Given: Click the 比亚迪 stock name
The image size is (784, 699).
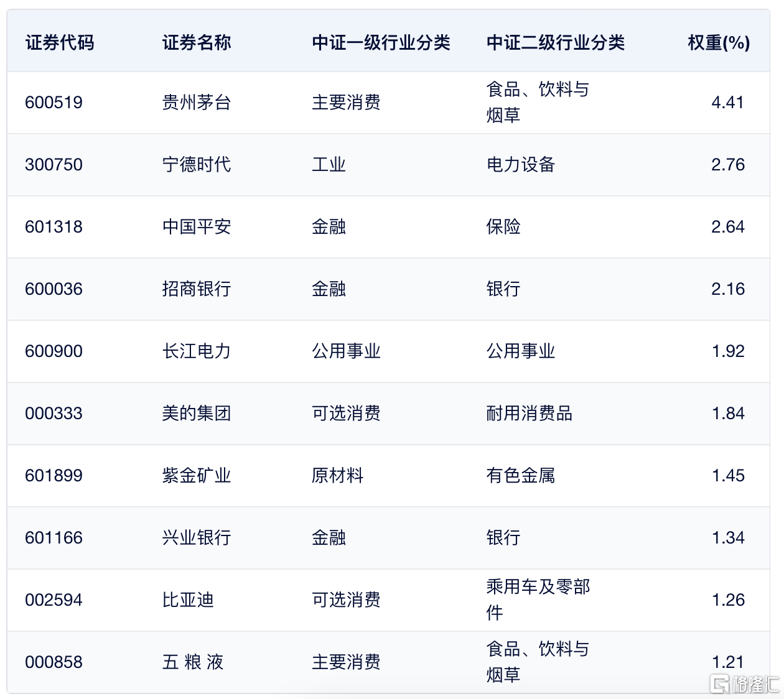Looking at the screenshot, I should click(188, 600).
